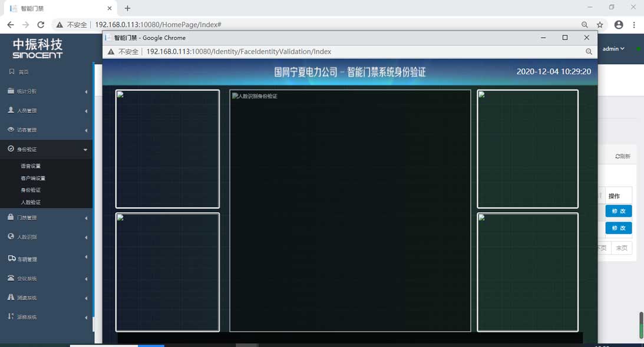Click the 统计分析 folder icon in sidebar
The width and height of the screenshot is (644, 347).
[11, 91]
